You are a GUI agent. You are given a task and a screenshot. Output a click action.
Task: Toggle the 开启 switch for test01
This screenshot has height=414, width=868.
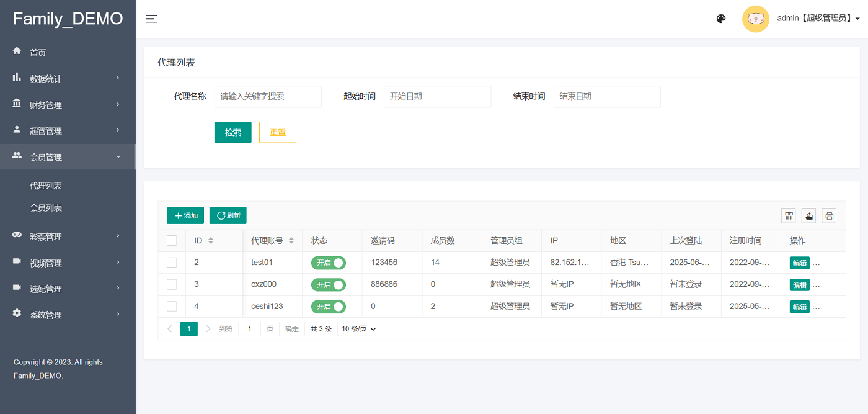coord(328,263)
